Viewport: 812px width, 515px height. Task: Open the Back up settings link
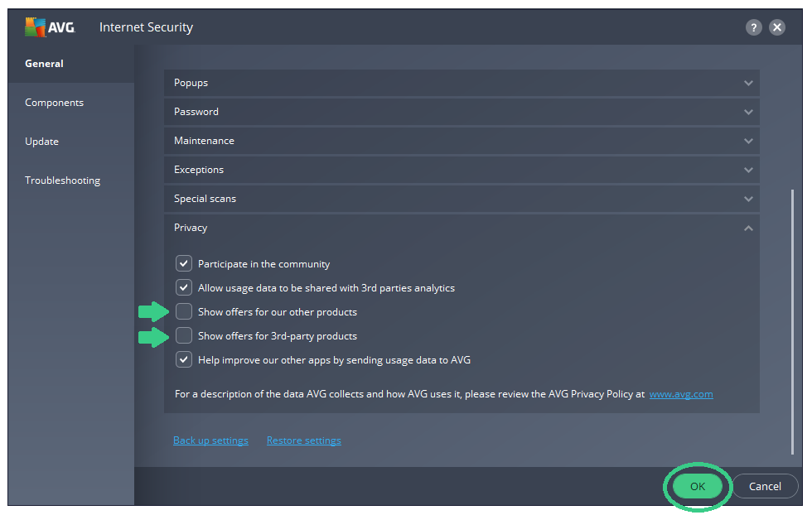pyautogui.click(x=210, y=440)
